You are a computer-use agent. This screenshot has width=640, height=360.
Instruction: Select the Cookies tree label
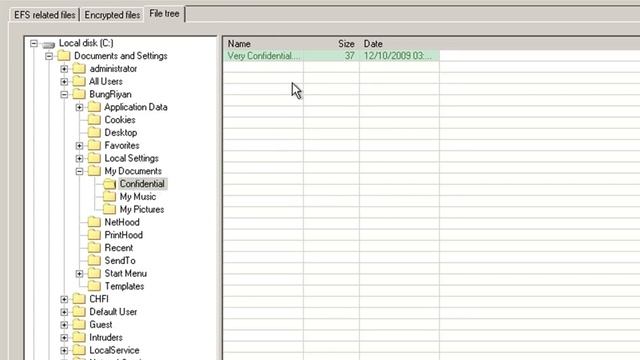[120, 120]
